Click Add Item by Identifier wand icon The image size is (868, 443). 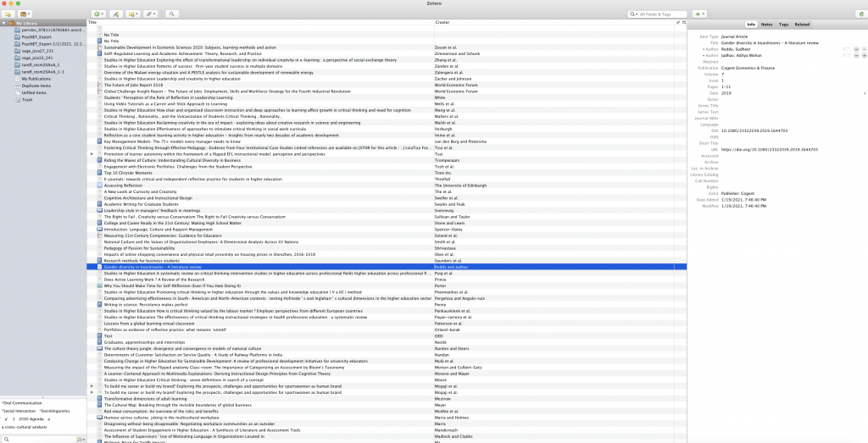click(x=117, y=14)
